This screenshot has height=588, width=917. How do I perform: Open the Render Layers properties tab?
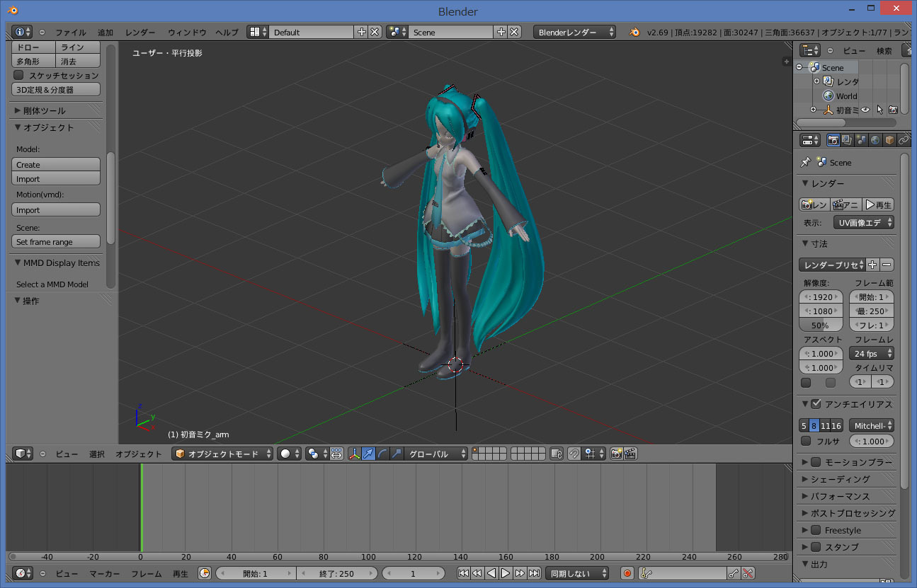(847, 140)
